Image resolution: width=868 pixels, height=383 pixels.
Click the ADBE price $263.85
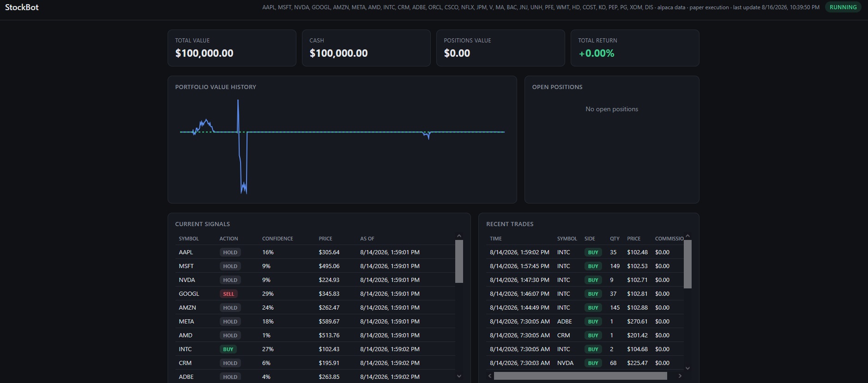[x=329, y=377]
